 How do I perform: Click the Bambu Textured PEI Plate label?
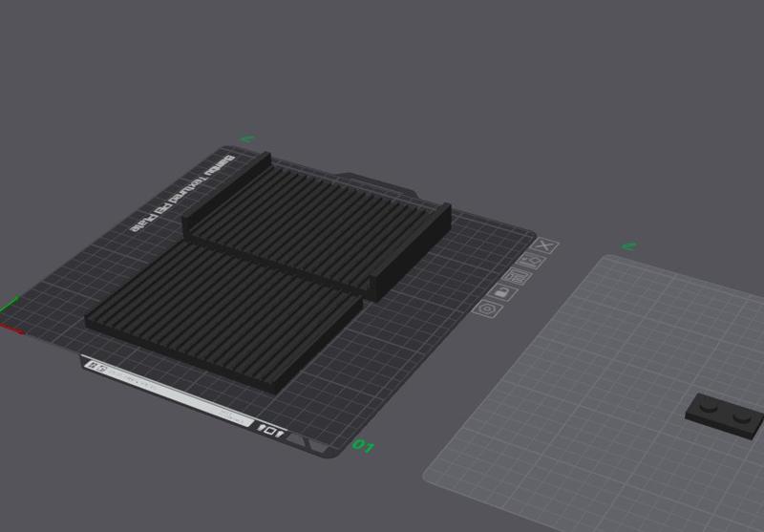click(182, 193)
